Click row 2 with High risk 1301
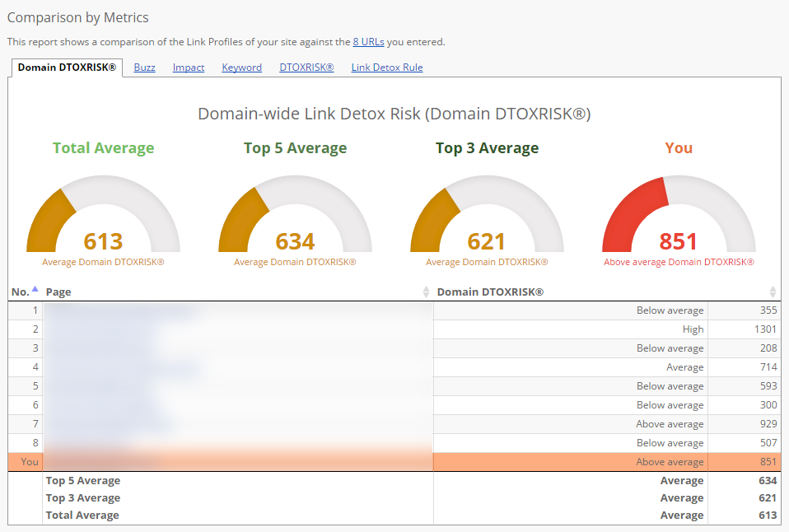The width and height of the screenshot is (789, 532). click(394, 329)
